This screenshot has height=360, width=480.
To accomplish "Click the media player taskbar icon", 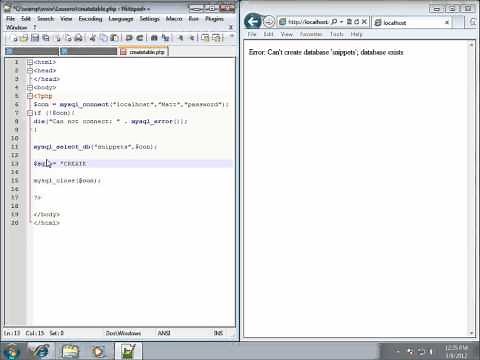I will tap(98, 351).
